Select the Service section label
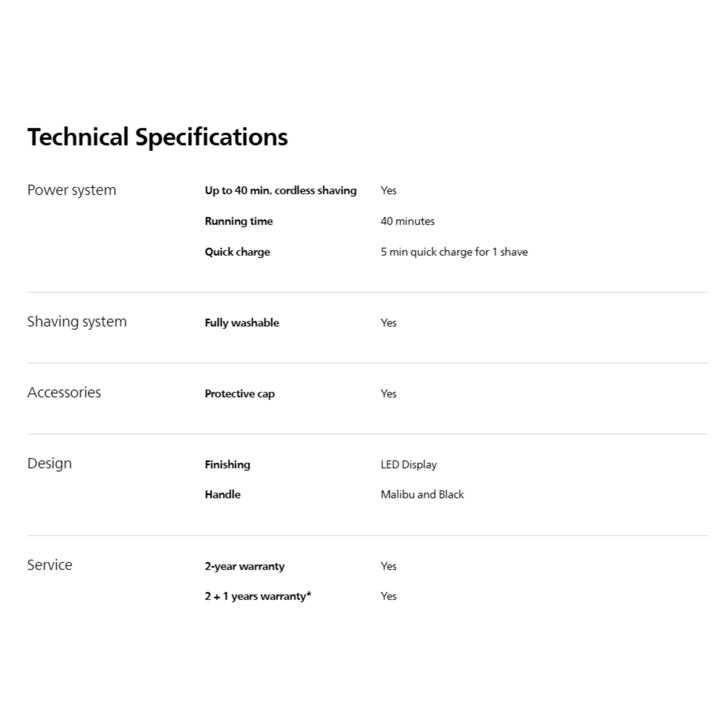This screenshot has width=728, height=728. click(x=50, y=565)
